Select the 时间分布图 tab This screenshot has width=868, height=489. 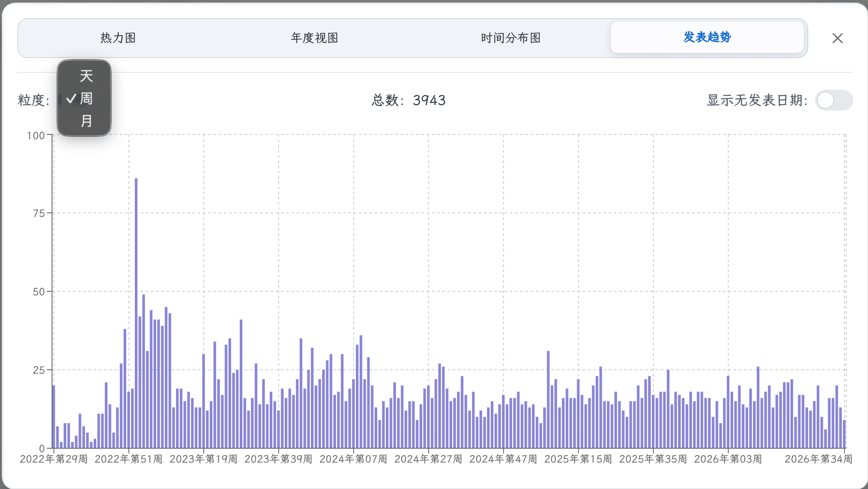tap(511, 38)
